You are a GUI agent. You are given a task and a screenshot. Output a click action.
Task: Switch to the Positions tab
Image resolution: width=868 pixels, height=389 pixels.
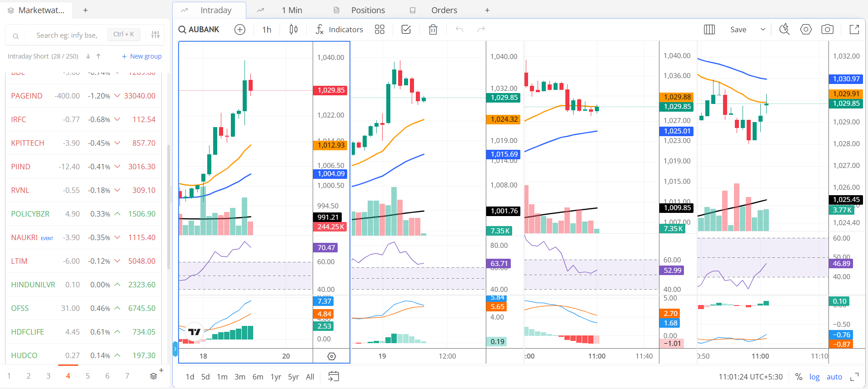coord(368,10)
